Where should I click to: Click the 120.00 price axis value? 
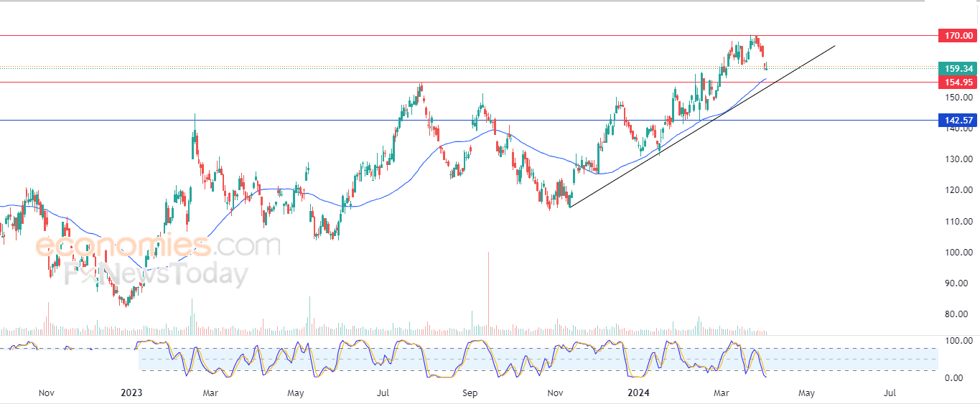tap(959, 190)
